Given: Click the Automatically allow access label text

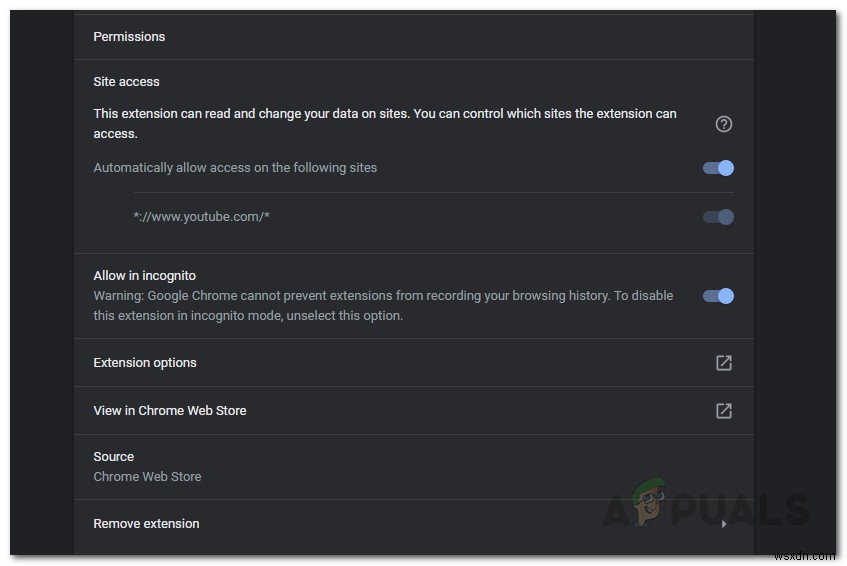Looking at the screenshot, I should click(x=235, y=168).
